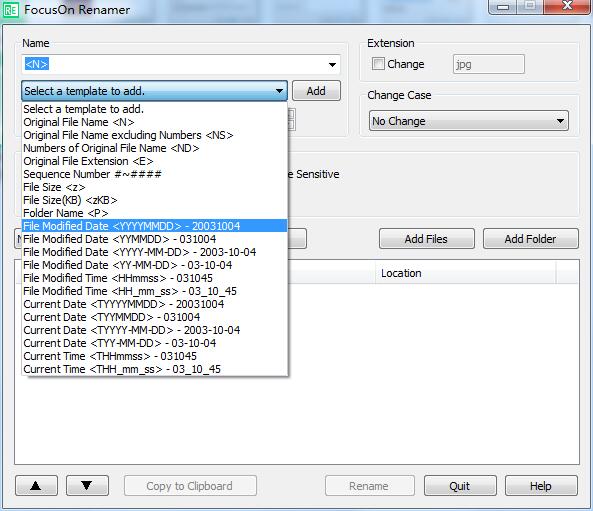
Task: Select File Modified Time <HHmmss> - 031045
Action: pos(155,278)
